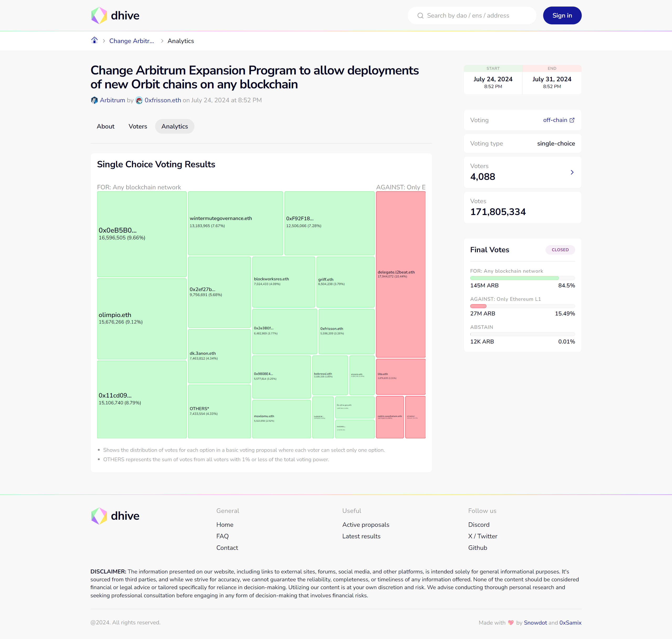
Task: Open the Discord link
Action: pos(479,525)
